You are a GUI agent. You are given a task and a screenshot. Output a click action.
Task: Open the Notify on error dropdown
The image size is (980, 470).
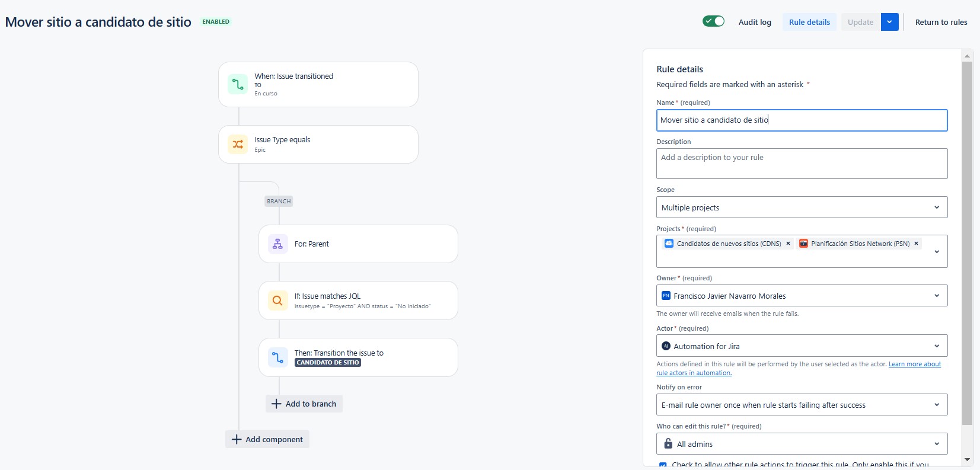[x=802, y=405]
